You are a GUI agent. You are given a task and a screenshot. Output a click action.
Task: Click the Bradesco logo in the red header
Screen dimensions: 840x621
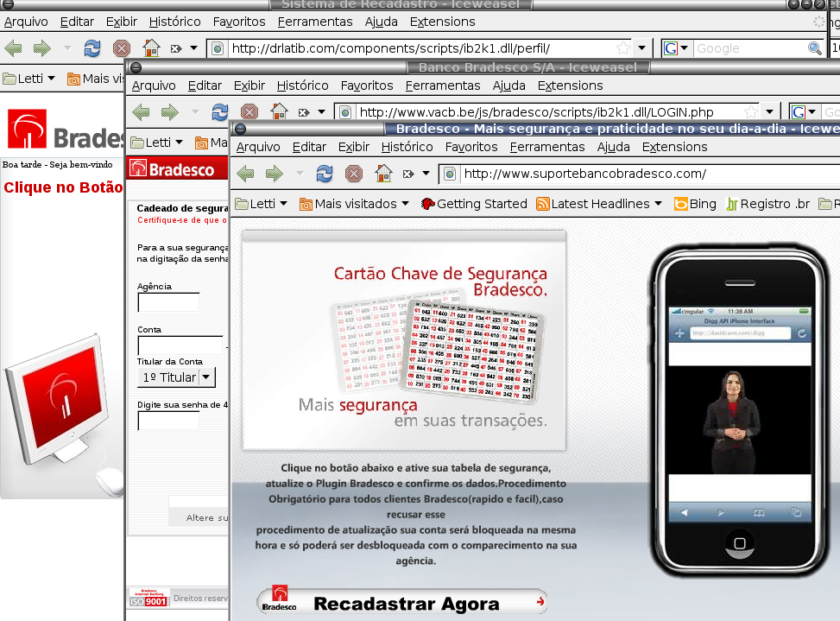173,169
